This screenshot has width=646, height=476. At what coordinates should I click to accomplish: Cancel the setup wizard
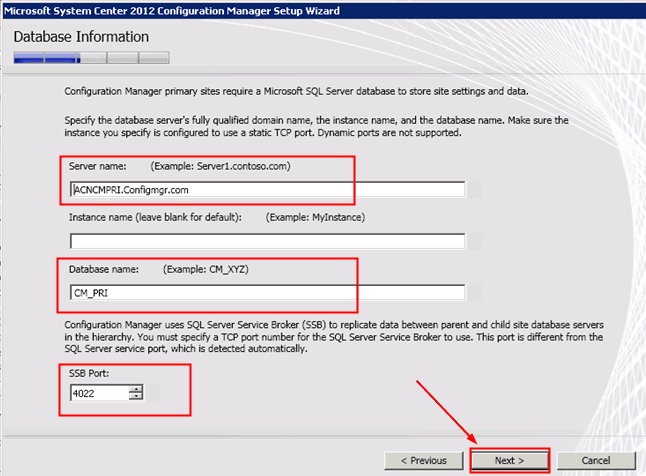coord(596,460)
